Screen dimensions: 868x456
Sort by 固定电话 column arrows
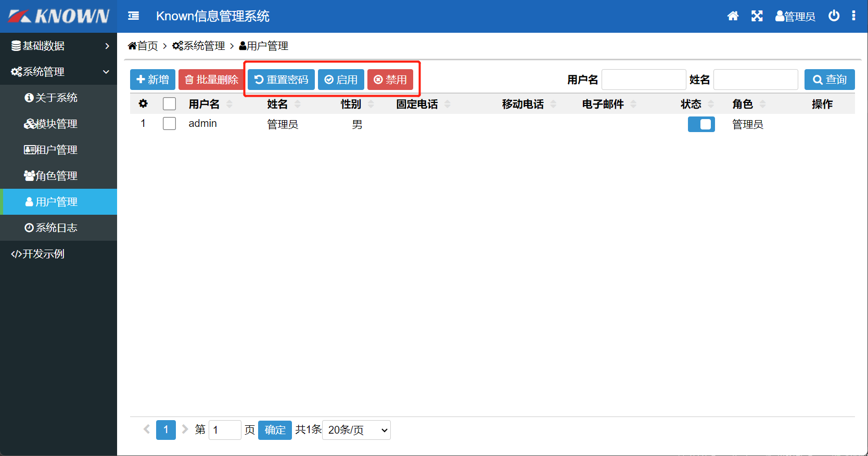pos(448,104)
